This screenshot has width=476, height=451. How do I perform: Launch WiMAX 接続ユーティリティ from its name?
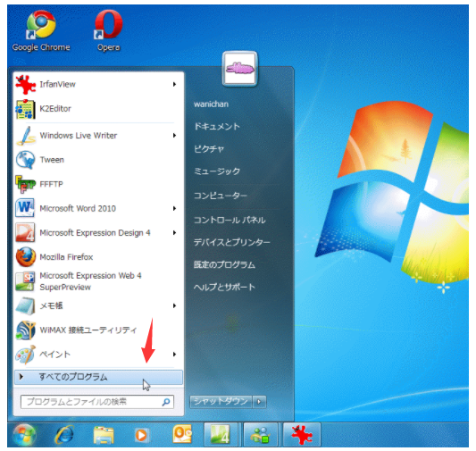click(88, 330)
